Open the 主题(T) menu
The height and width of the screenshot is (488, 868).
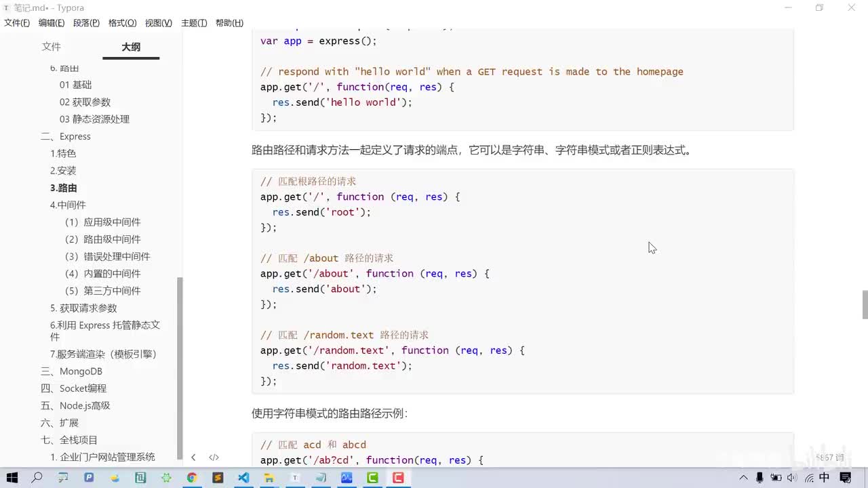coord(194,23)
